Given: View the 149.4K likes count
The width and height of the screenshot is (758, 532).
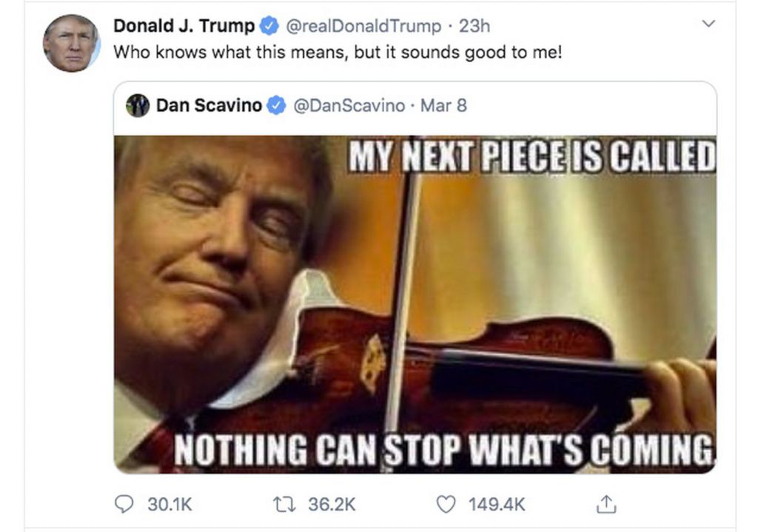Looking at the screenshot, I should click(497, 505).
